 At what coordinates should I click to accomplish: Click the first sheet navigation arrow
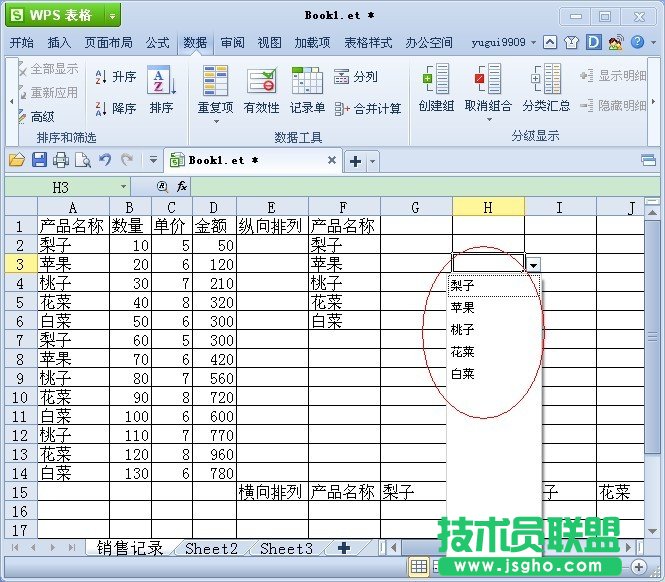coord(15,548)
